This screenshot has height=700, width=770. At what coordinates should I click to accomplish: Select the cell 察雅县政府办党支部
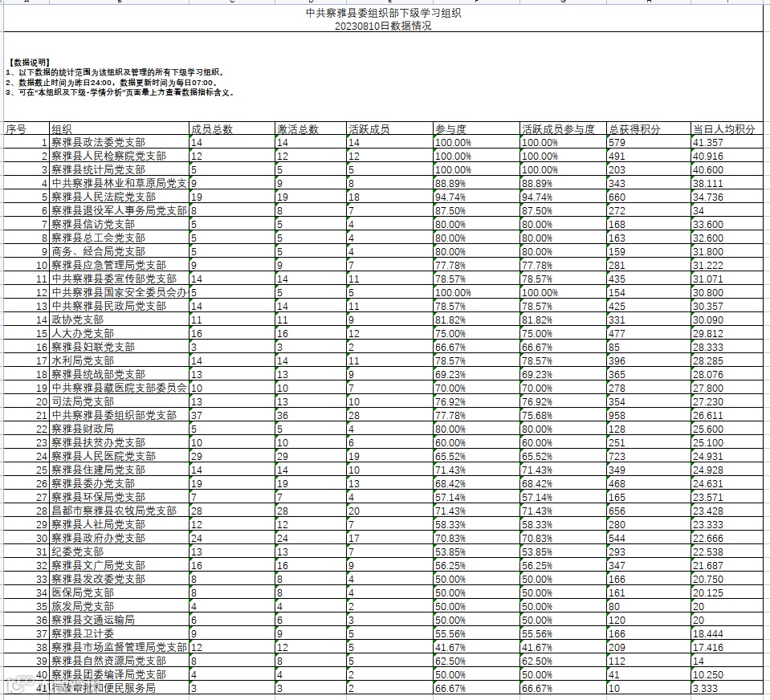pos(120,538)
